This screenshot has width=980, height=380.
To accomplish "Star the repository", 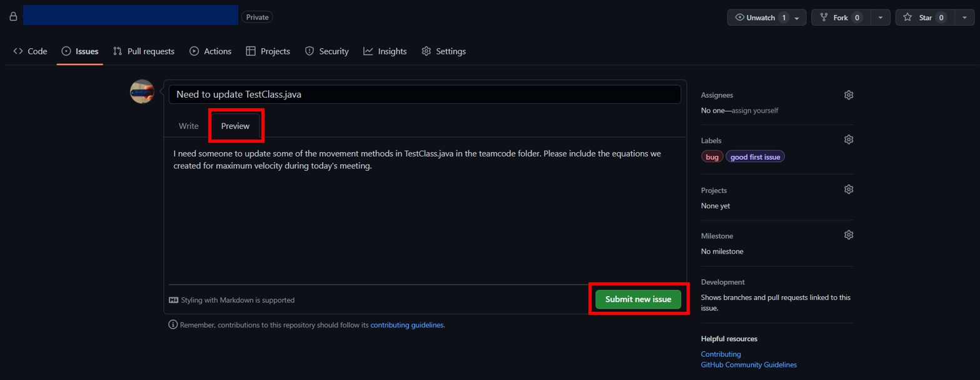I will (925, 18).
